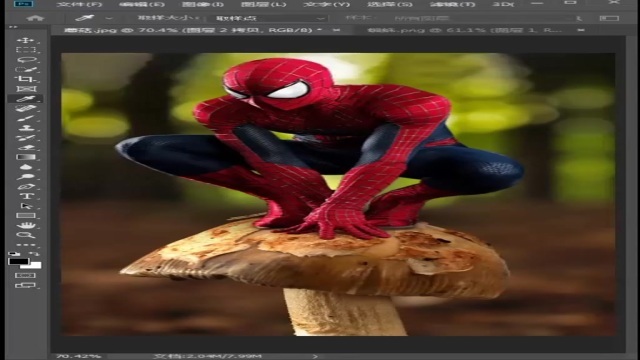The width and height of the screenshot is (640, 360).
Task: Select the Clone Stamp tool
Action: [26, 128]
